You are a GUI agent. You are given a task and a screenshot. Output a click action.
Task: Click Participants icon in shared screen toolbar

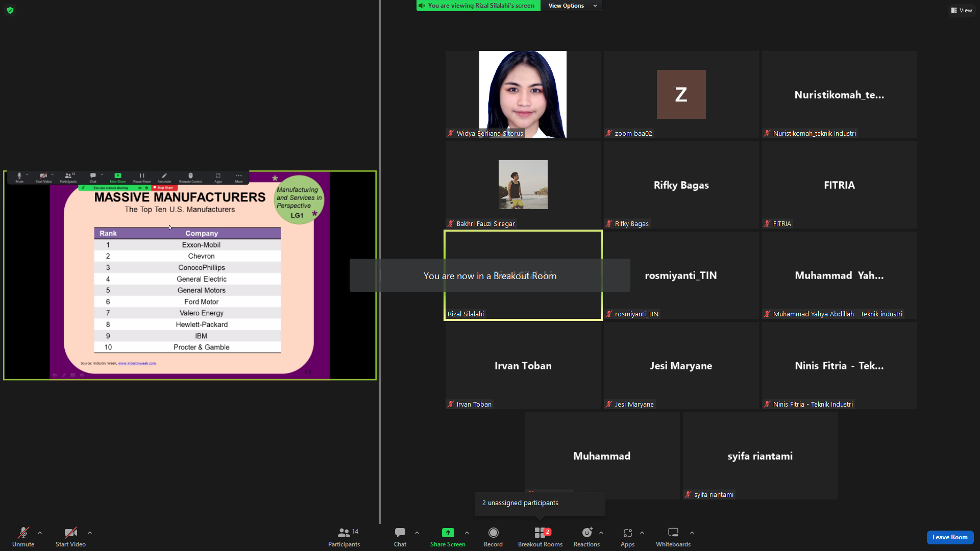68,178
